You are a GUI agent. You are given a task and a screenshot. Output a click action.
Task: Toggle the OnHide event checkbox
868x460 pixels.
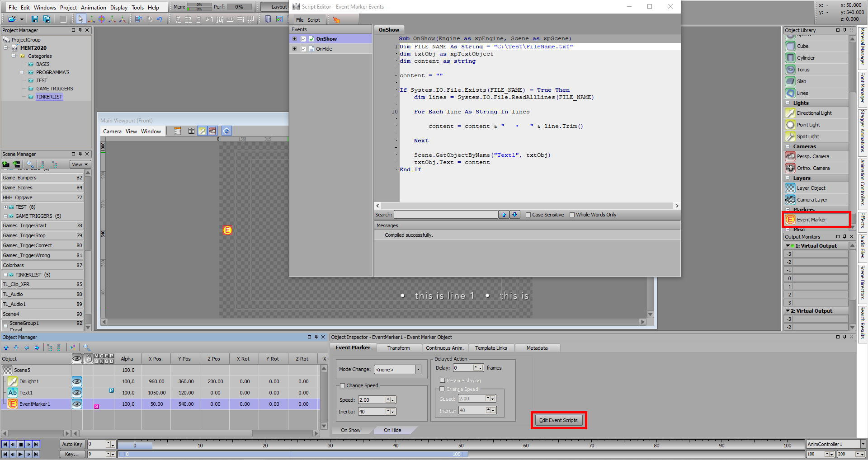click(x=304, y=49)
